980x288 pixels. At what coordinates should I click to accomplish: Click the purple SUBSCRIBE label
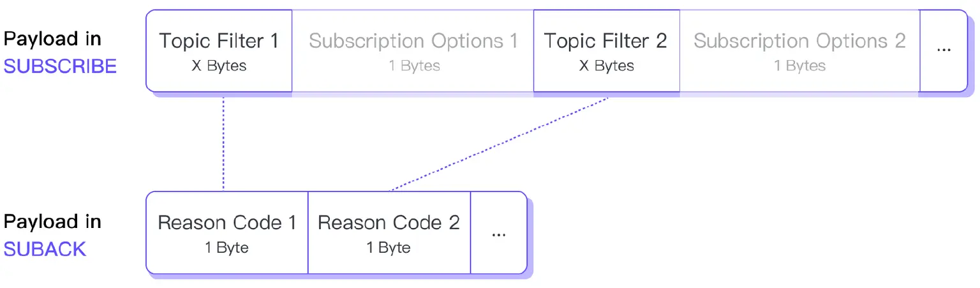[x=61, y=66]
